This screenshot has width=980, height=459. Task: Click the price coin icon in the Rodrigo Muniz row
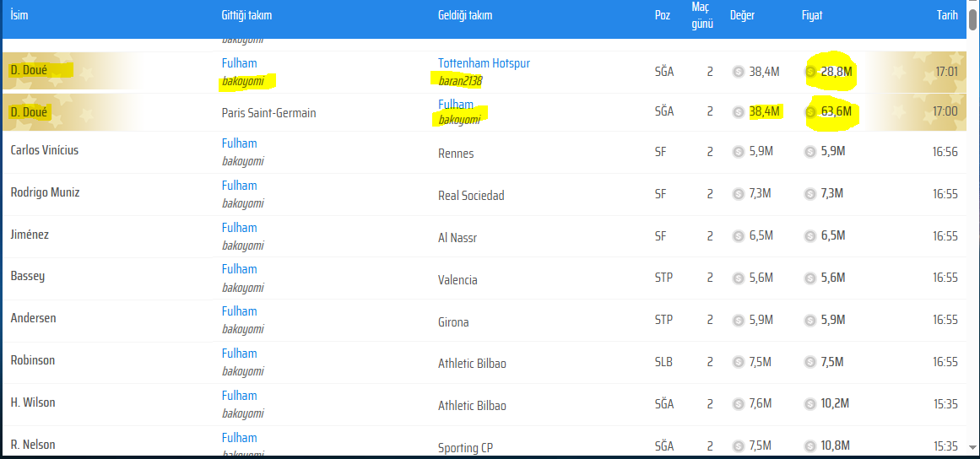coord(810,193)
